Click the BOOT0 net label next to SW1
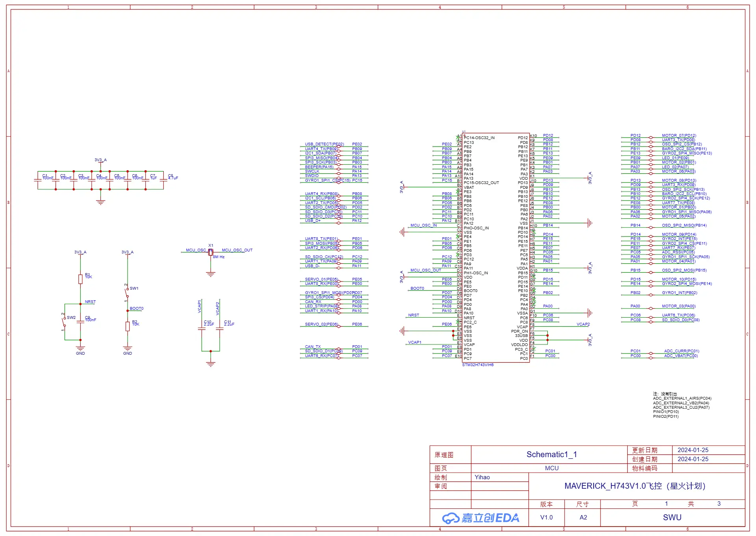The height and width of the screenshot is (536, 756). [137, 309]
